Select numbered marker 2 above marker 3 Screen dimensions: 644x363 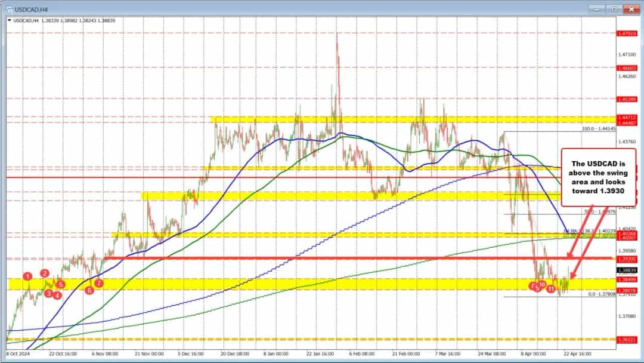click(45, 273)
